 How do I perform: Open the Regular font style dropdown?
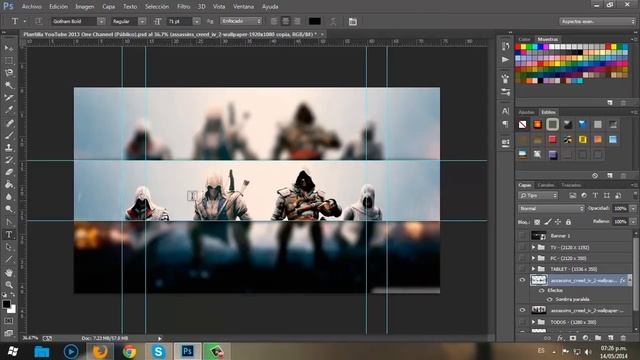142,21
